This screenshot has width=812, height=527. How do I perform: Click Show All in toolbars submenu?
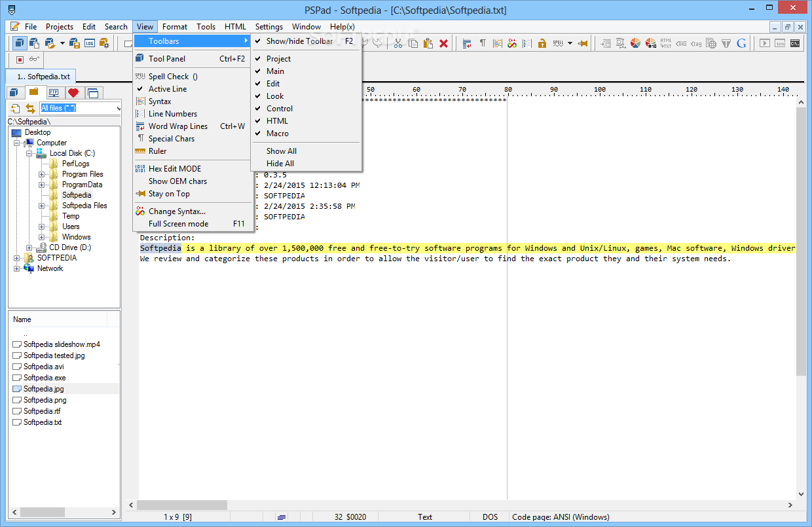[306, 151]
